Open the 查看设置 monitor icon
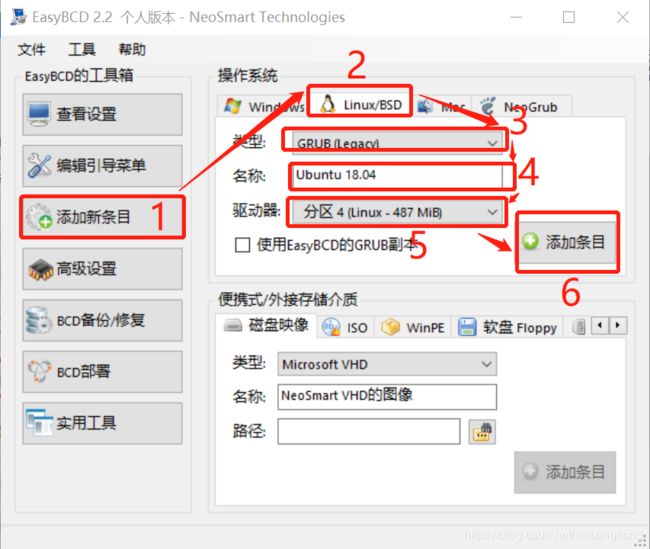 coord(39,114)
